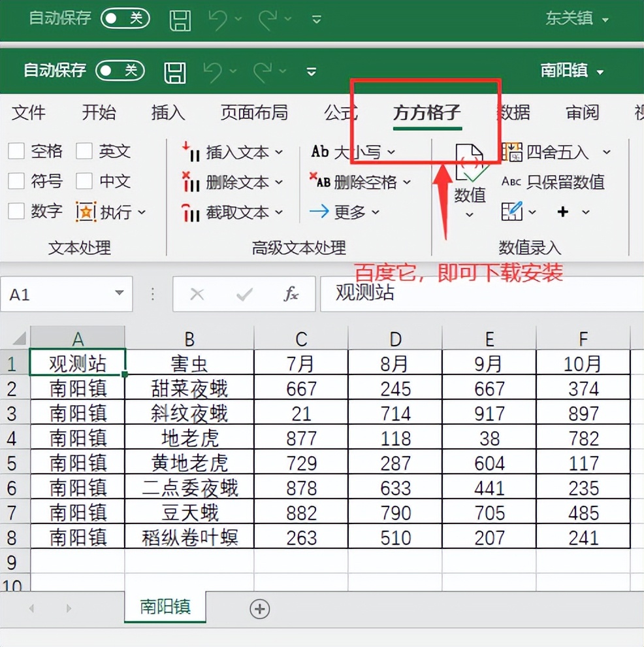Switch to the 方方格子 ribbon tab
This screenshot has height=647, width=644.
pyautogui.click(x=427, y=112)
